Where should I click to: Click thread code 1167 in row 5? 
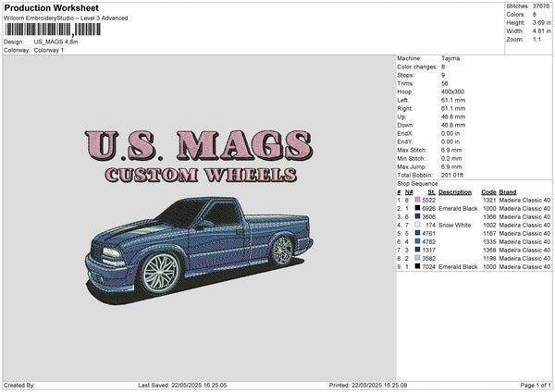489,234
